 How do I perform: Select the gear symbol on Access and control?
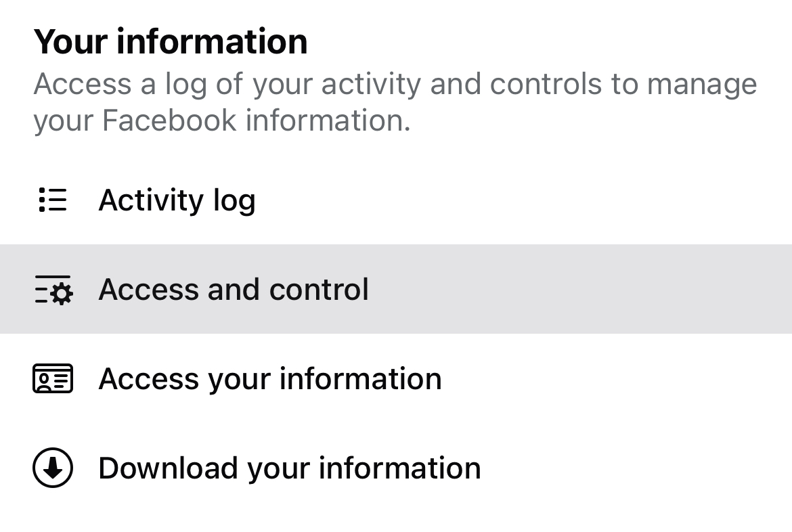[60, 292]
